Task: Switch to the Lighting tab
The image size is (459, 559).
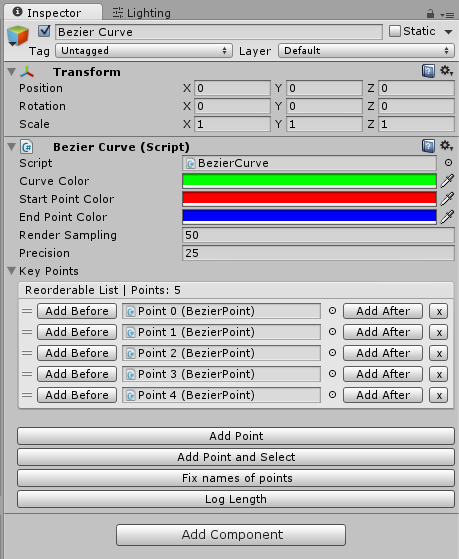Action: click(x=142, y=13)
